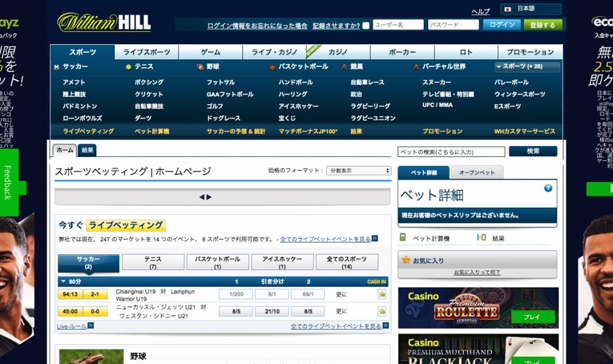Viewport: 613px width, 364px height.
Task: Open the プロモーション main tab
Action: click(x=530, y=52)
